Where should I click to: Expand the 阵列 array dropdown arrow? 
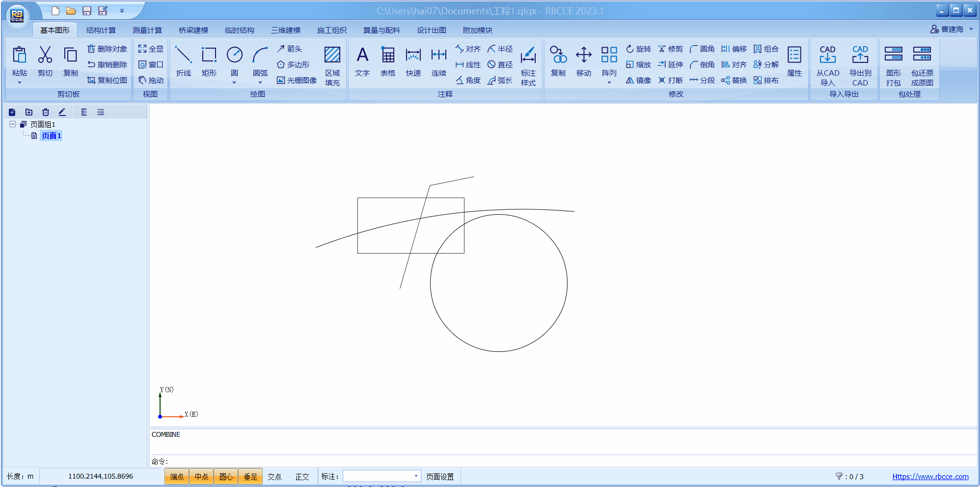(609, 82)
